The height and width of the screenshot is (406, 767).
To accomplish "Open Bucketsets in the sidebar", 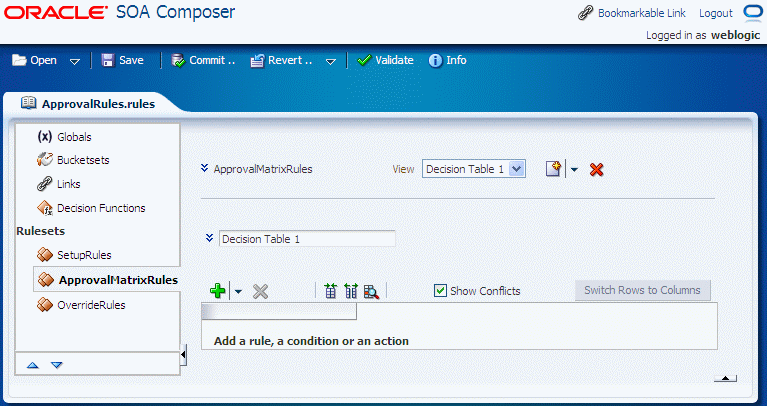I will 83,160.
